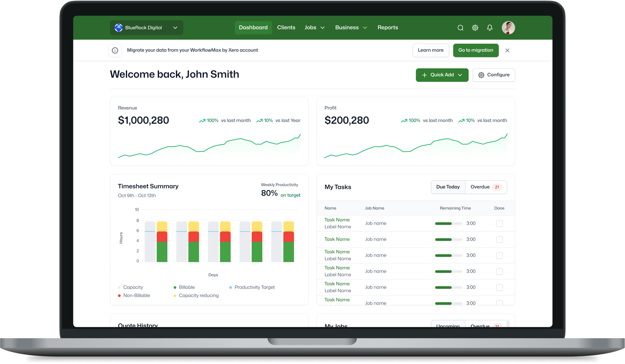Expand the Business dropdown in navigation
The height and width of the screenshot is (364, 625).
(350, 27)
